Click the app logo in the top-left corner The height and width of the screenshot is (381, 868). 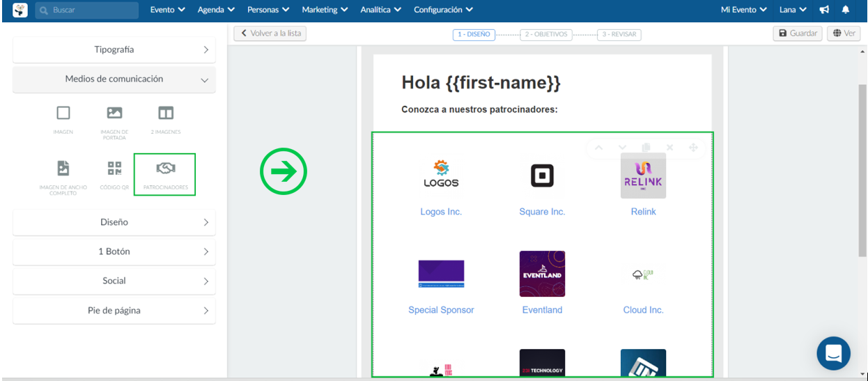[x=20, y=10]
